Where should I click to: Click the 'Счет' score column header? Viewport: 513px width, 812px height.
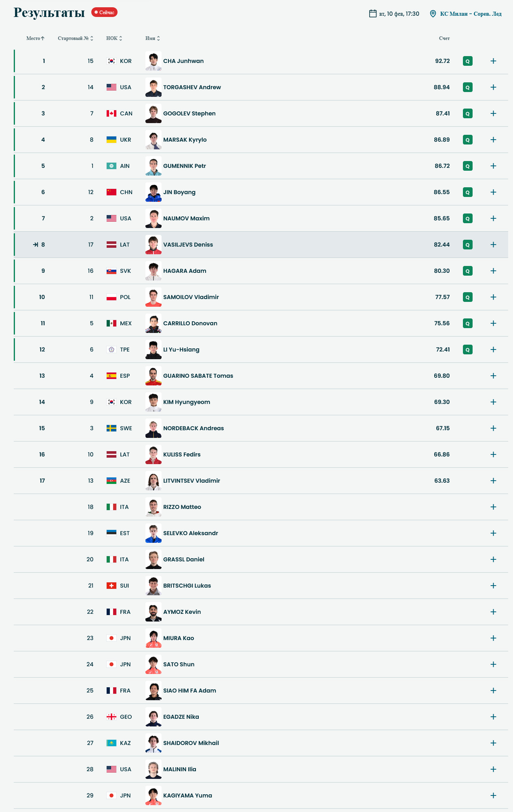[x=444, y=38]
